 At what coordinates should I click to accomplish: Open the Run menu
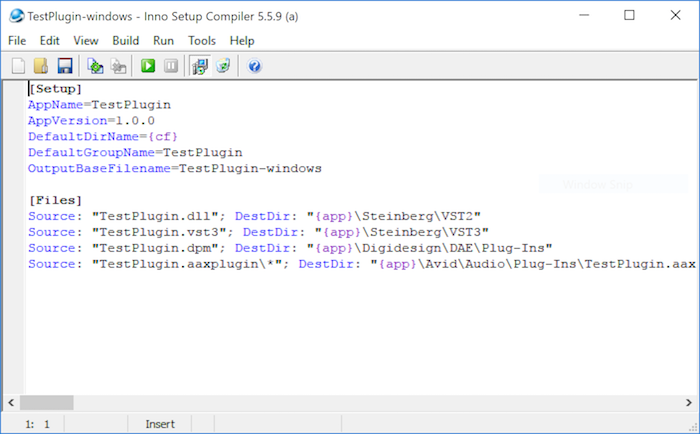click(x=164, y=41)
